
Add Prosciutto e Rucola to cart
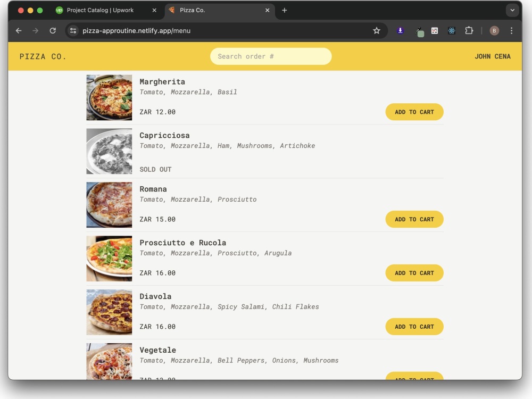click(414, 273)
